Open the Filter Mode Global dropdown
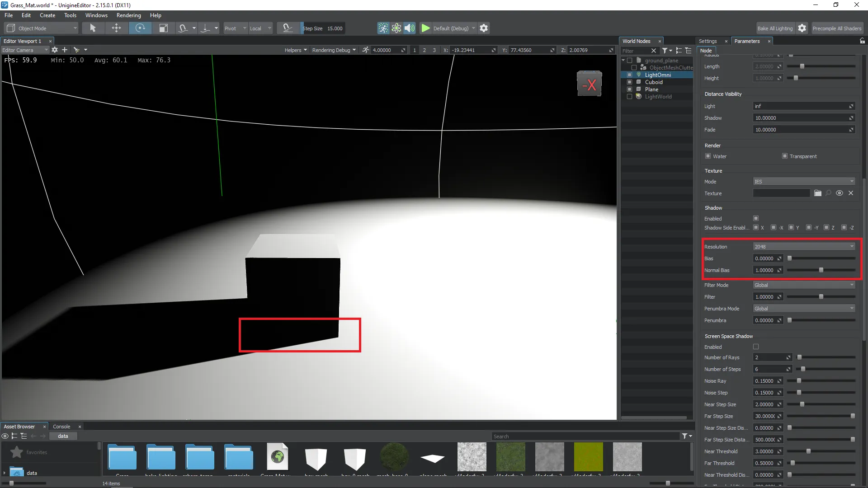 [x=804, y=285]
